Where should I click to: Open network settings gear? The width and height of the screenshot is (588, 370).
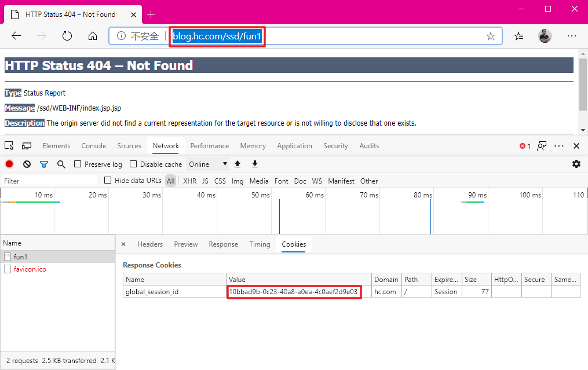pyautogui.click(x=576, y=164)
